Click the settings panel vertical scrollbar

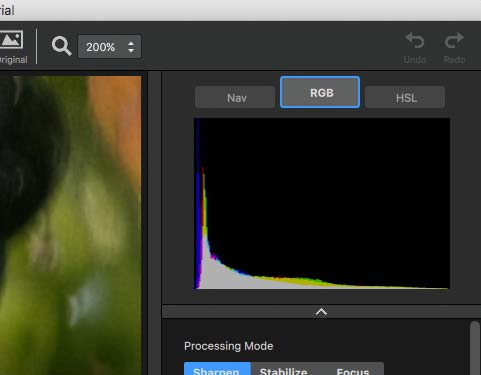[475, 348]
